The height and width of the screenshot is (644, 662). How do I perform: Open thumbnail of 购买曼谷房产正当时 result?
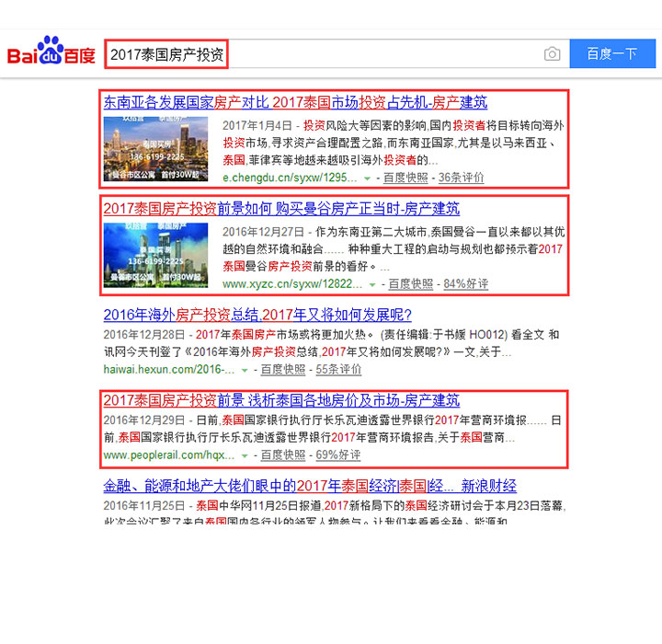(x=155, y=255)
